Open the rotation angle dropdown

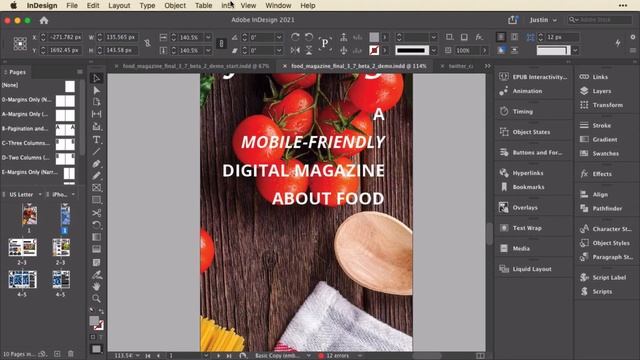tap(279, 37)
